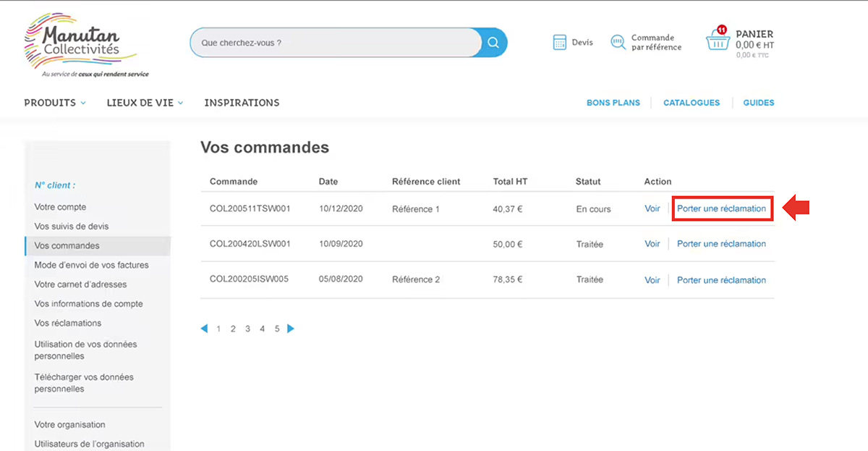Open the Inspirations menu item

[242, 103]
